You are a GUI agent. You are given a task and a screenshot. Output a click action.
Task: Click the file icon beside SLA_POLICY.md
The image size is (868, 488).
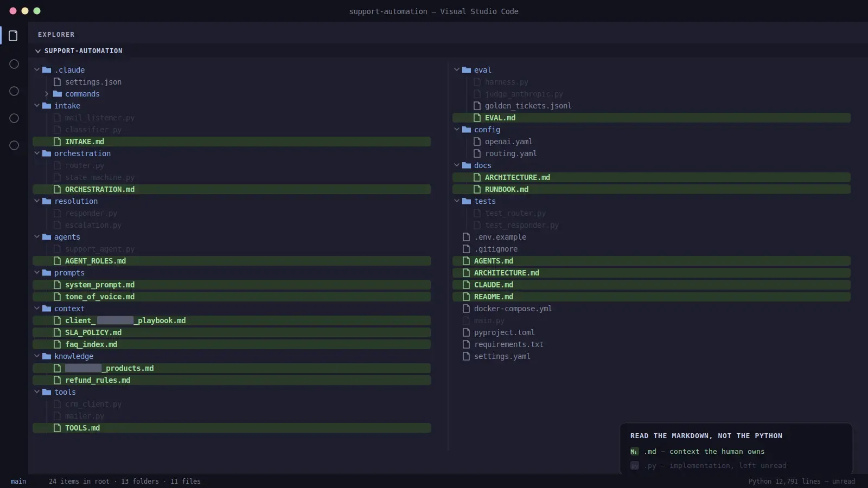tap(57, 332)
